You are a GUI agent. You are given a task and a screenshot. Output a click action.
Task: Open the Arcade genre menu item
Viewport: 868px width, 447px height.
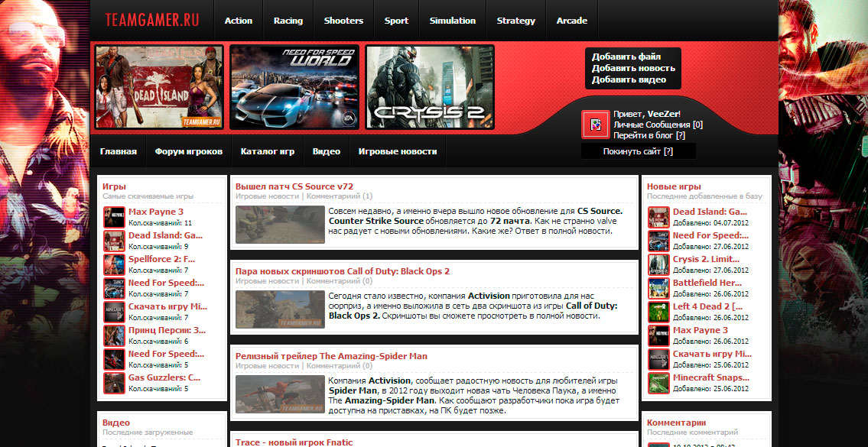[x=572, y=21]
